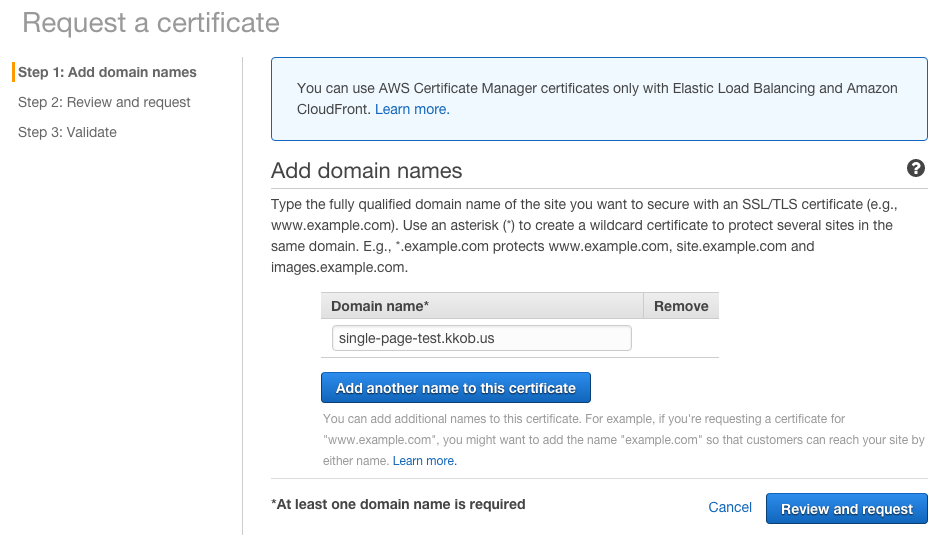Click the blue Review and request button
The image size is (940, 535).
846,509
